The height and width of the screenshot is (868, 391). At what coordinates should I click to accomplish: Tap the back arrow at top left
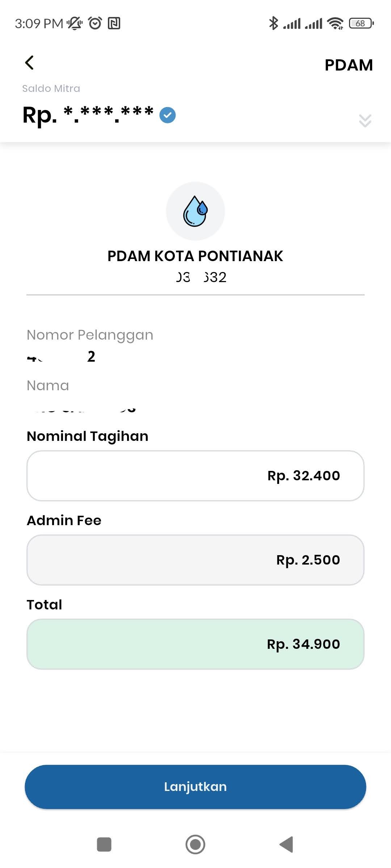(29, 63)
